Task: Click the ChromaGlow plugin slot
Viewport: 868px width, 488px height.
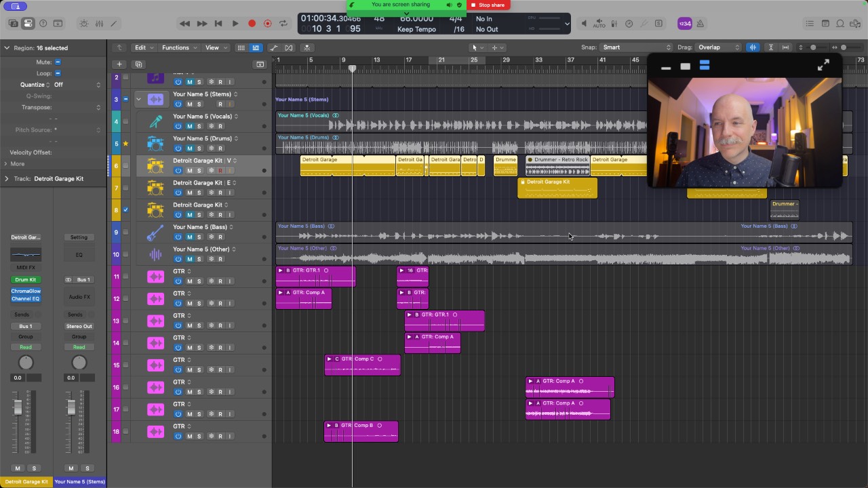Action: click(x=26, y=291)
